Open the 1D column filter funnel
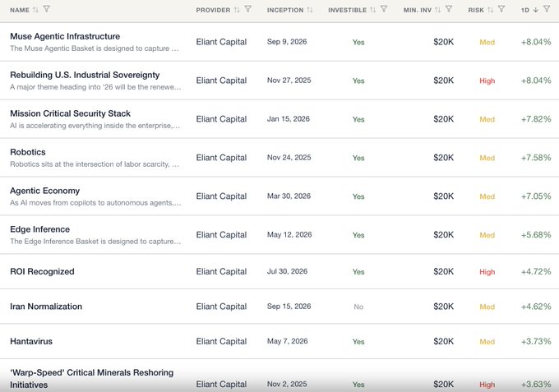The image size is (559, 392). tap(547, 9)
